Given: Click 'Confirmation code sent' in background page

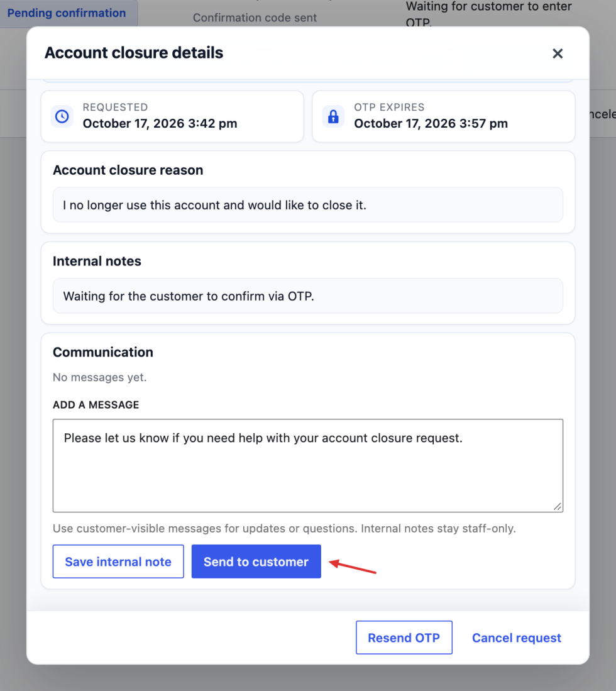Looking at the screenshot, I should pyautogui.click(x=255, y=18).
